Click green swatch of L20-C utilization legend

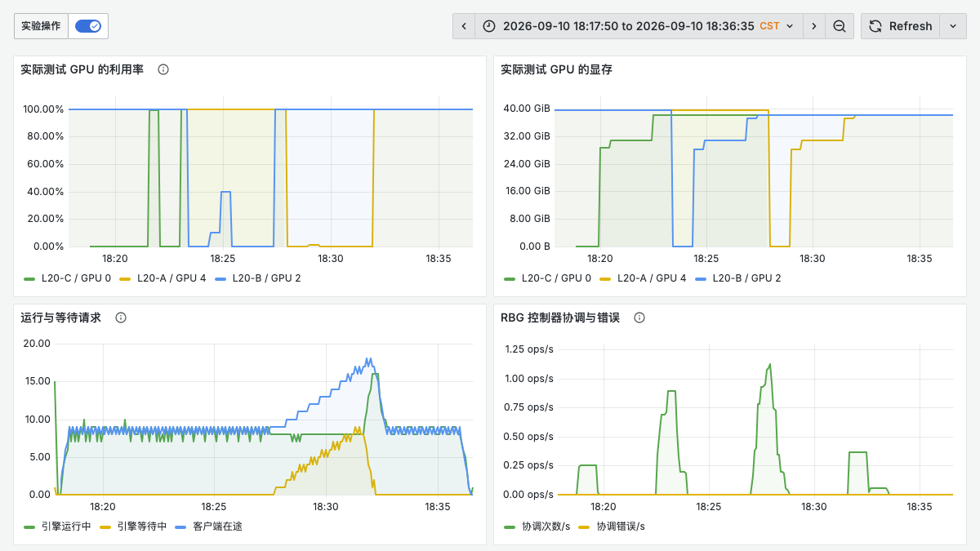[30, 278]
